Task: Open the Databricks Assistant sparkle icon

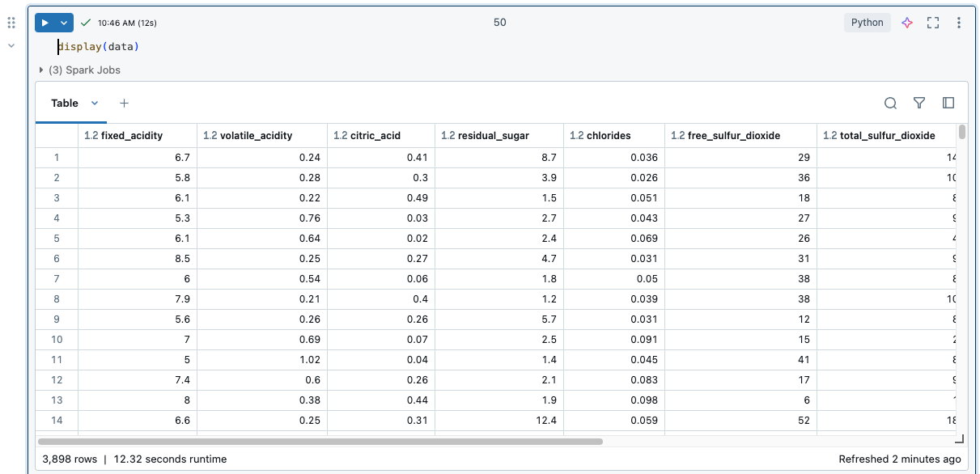Action: 906,23
